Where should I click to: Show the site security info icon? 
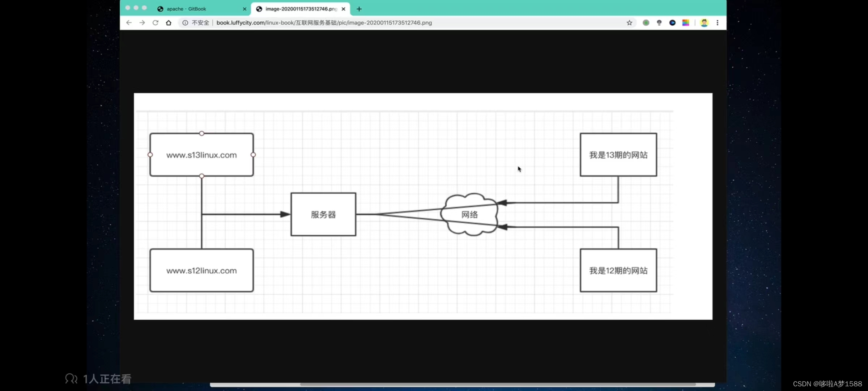185,23
